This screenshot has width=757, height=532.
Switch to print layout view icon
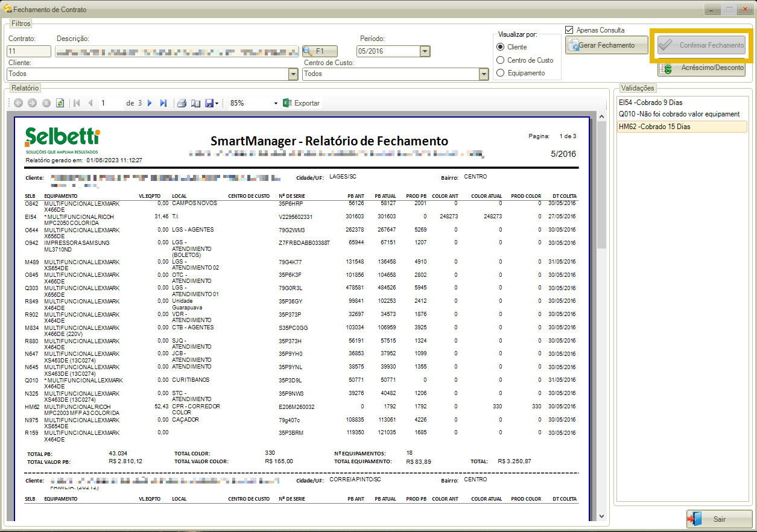click(x=195, y=103)
